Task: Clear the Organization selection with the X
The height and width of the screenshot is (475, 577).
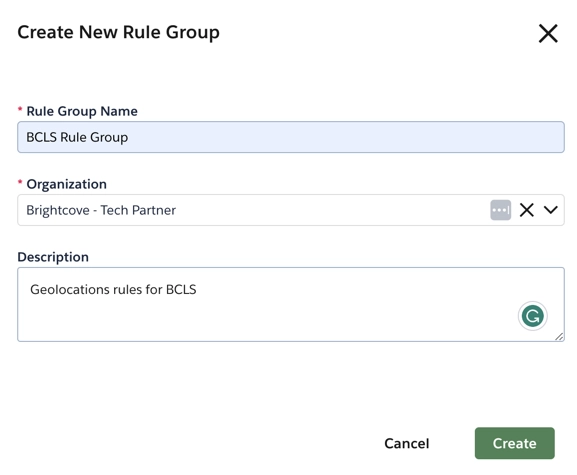Action: [x=527, y=210]
